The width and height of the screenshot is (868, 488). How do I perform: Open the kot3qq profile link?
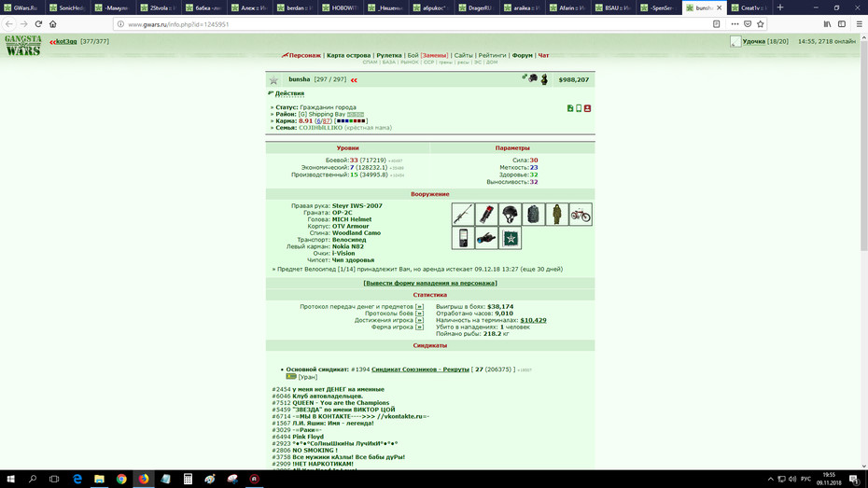(66, 41)
